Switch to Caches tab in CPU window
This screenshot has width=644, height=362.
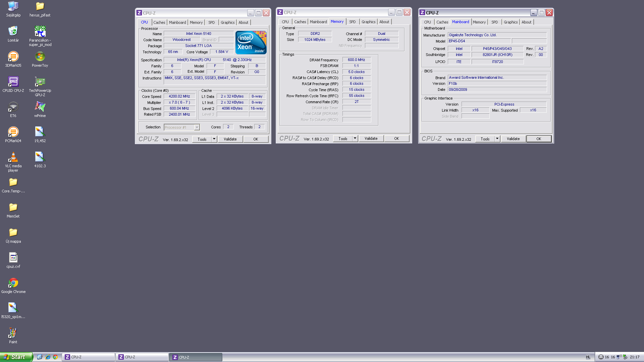pyautogui.click(x=159, y=22)
